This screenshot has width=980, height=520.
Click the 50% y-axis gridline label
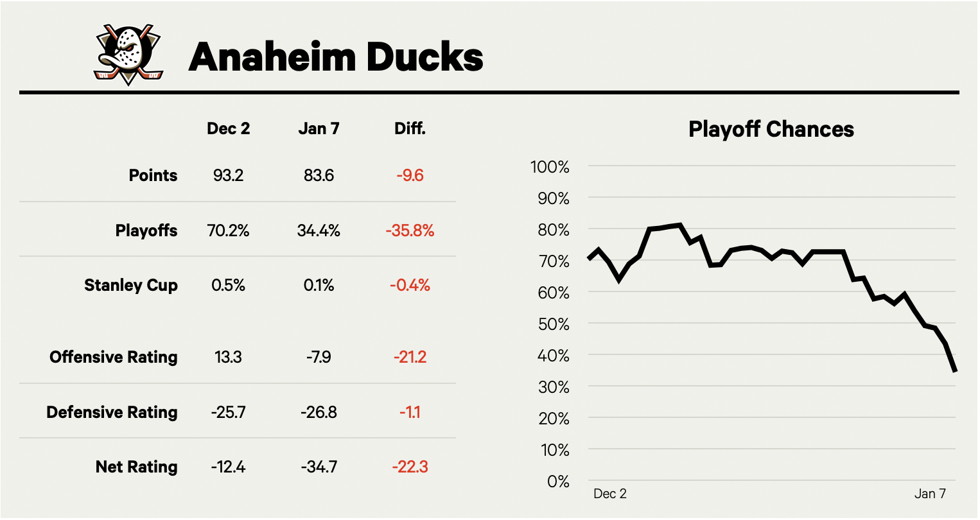click(x=553, y=325)
